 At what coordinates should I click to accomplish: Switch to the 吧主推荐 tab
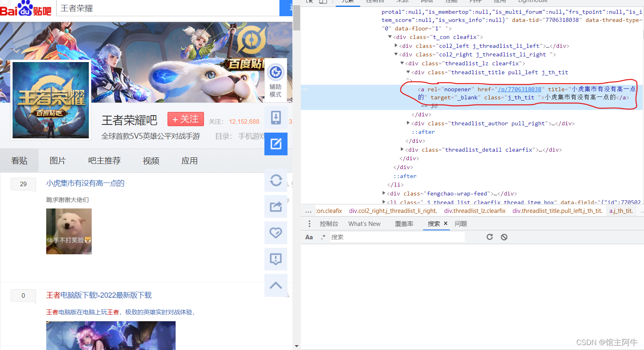(104, 161)
